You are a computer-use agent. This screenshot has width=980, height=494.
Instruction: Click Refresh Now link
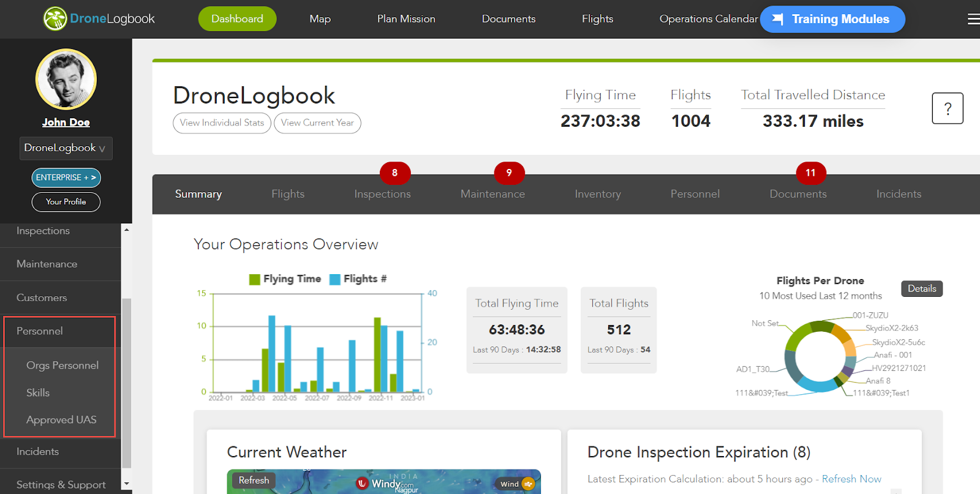click(x=851, y=479)
